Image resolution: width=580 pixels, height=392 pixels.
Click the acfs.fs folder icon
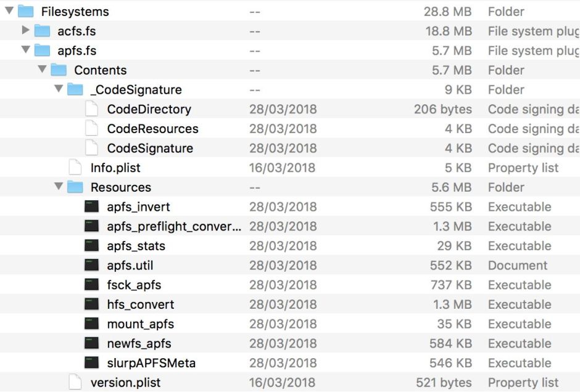[42, 31]
